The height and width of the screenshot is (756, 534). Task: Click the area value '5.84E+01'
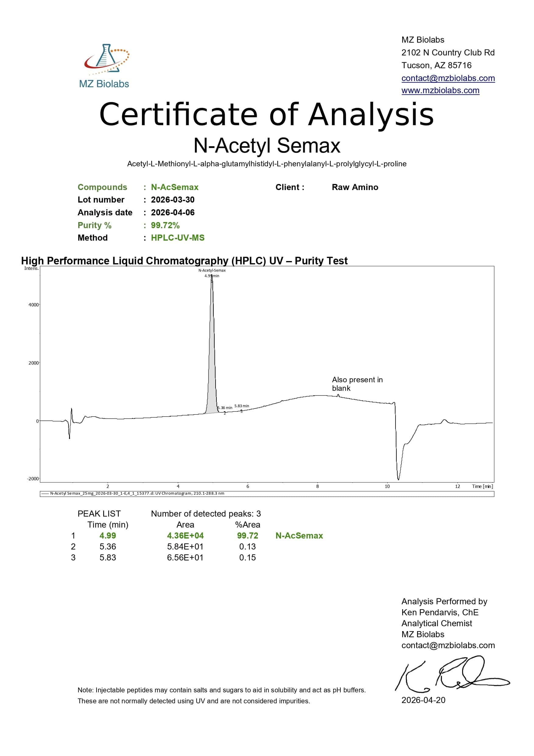point(185,546)
